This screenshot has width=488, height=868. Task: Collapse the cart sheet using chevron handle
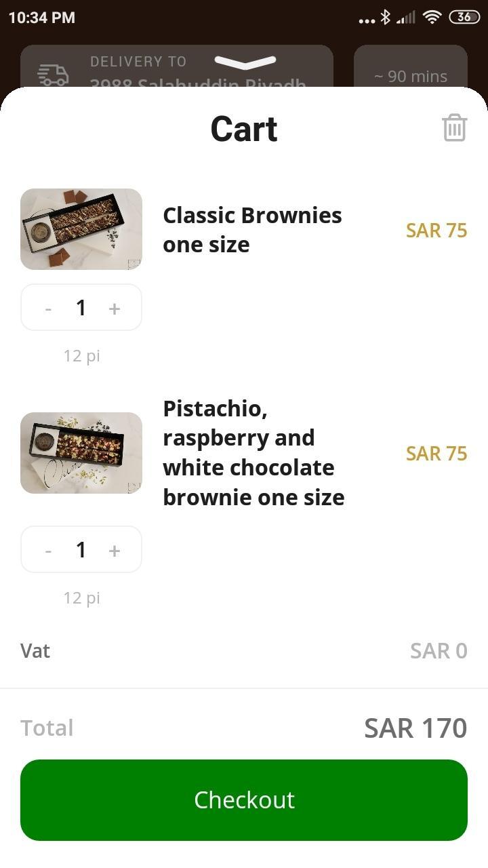[x=245, y=62]
